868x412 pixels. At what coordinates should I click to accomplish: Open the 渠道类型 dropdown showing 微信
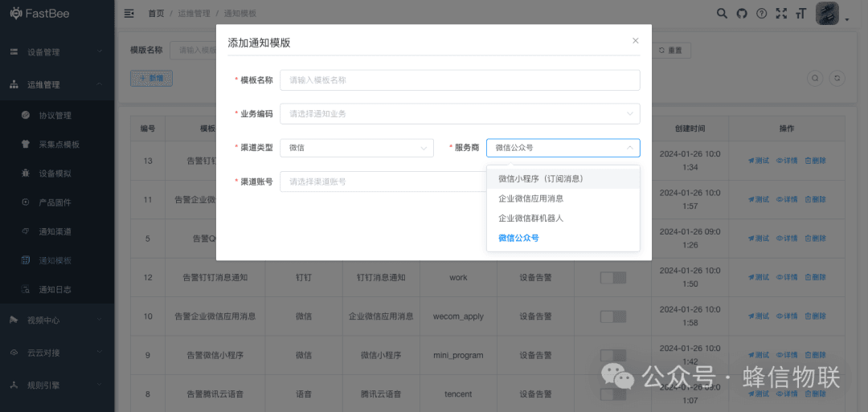click(x=357, y=148)
